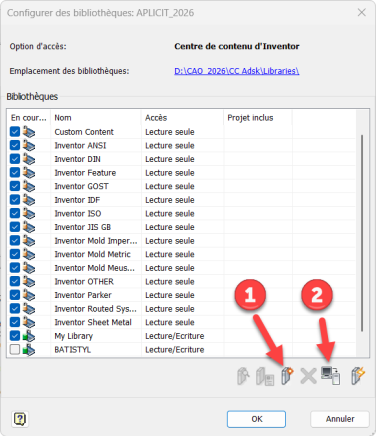Confirm with the OK button
Image resolution: width=376 pixels, height=436 pixels.
tap(256, 419)
